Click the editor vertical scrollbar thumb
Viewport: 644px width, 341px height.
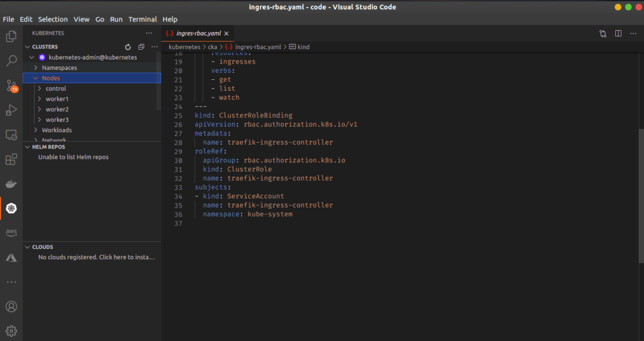pyautogui.click(x=641, y=196)
